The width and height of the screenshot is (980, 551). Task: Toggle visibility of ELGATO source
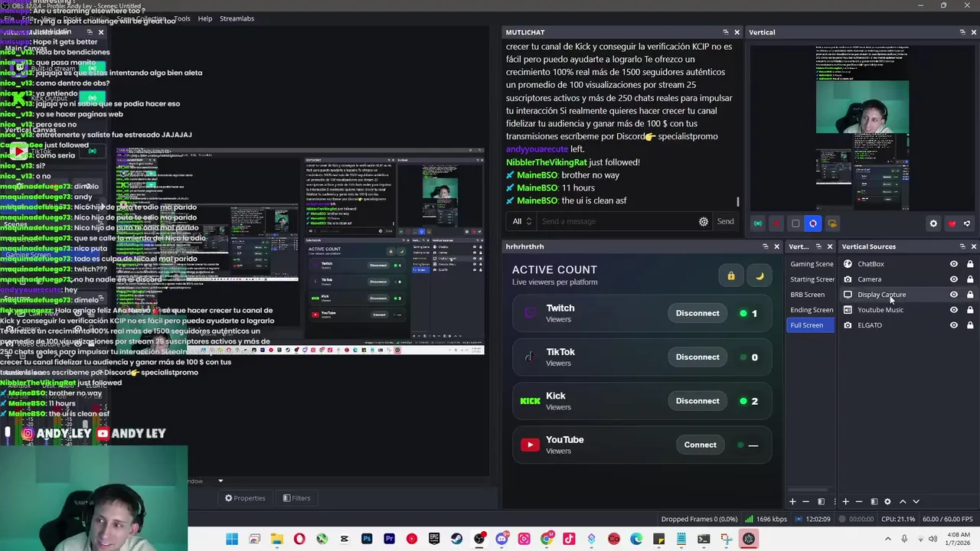pos(953,325)
